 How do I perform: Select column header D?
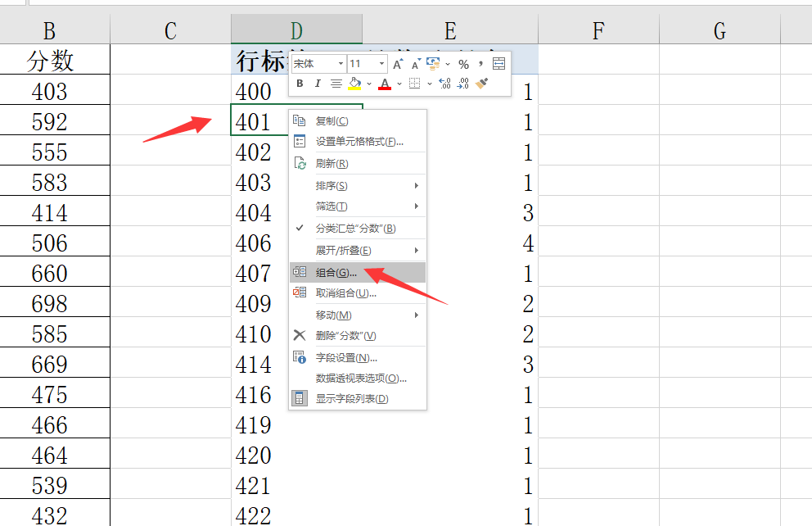click(x=296, y=31)
